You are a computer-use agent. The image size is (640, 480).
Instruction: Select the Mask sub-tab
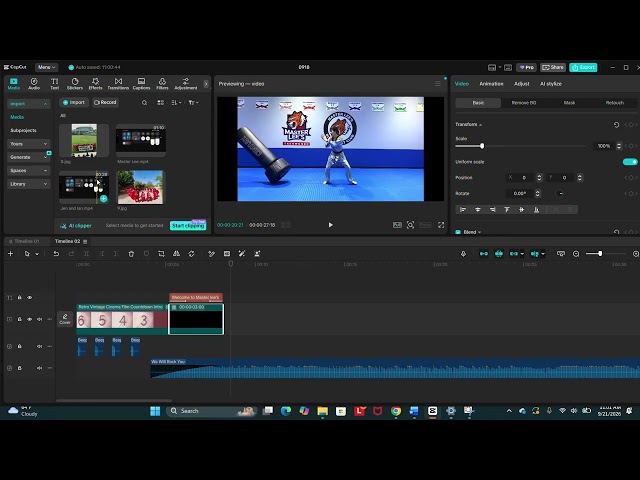(569, 103)
